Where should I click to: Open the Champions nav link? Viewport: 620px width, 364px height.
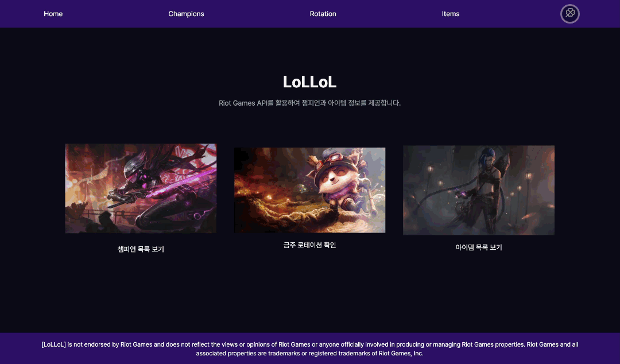click(x=186, y=14)
